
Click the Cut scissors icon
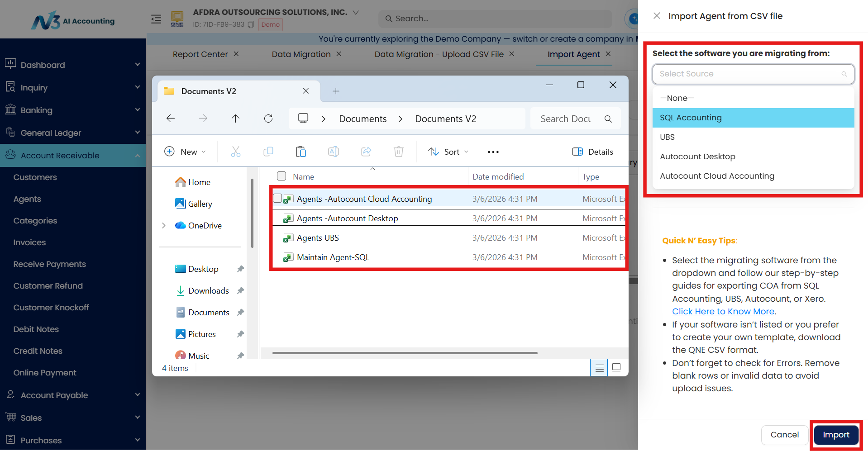click(x=236, y=152)
